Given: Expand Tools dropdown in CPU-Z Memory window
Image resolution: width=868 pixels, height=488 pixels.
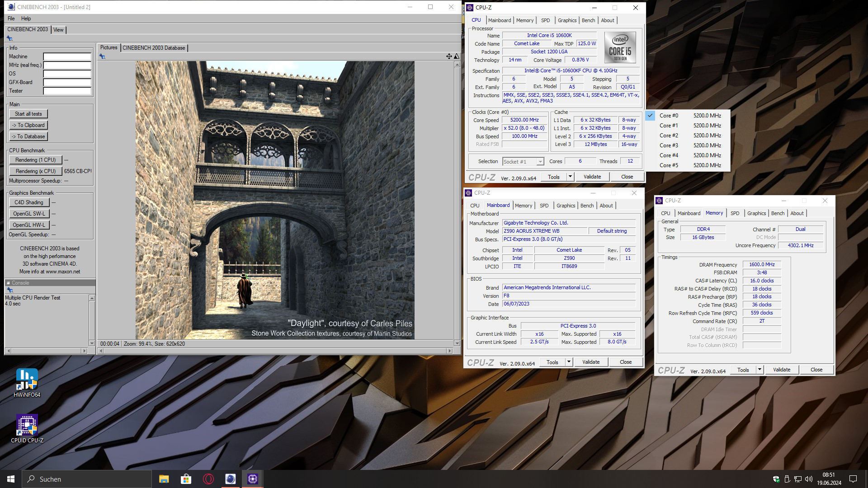Looking at the screenshot, I should [759, 370].
